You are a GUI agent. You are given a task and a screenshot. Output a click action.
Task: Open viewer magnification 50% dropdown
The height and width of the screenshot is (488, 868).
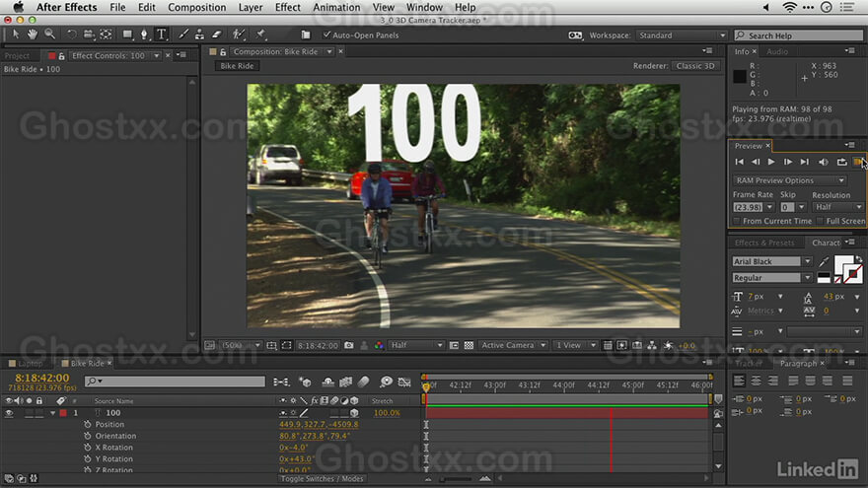[241, 345]
